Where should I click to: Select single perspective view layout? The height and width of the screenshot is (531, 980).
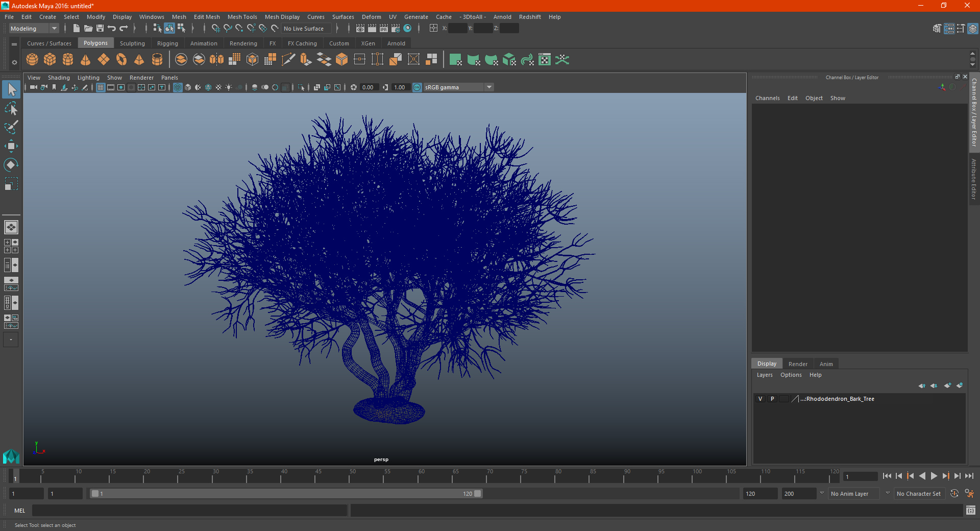tap(11, 227)
